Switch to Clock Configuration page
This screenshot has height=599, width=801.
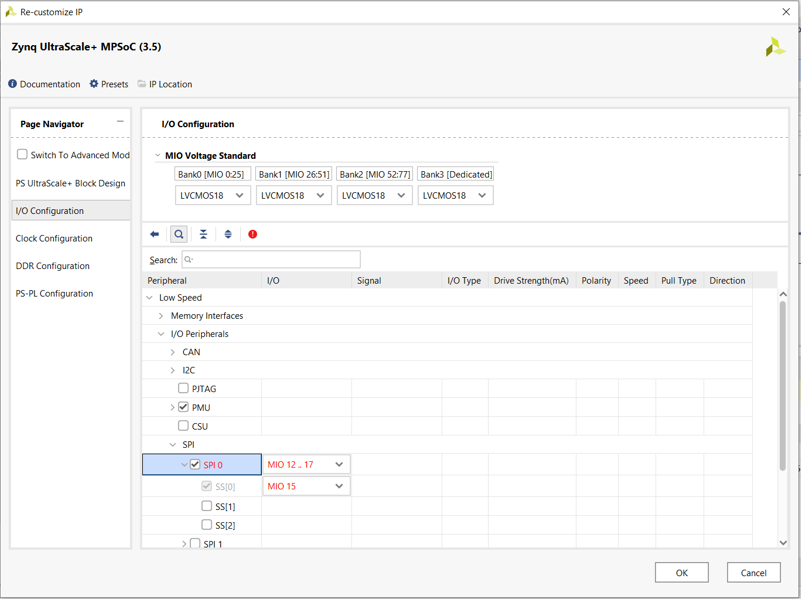pyautogui.click(x=55, y=239)
